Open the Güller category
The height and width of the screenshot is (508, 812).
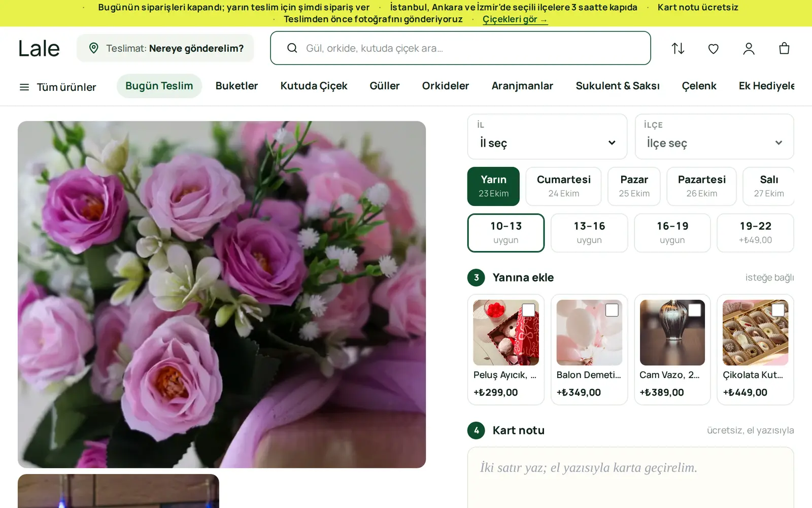tap(385, 86)
